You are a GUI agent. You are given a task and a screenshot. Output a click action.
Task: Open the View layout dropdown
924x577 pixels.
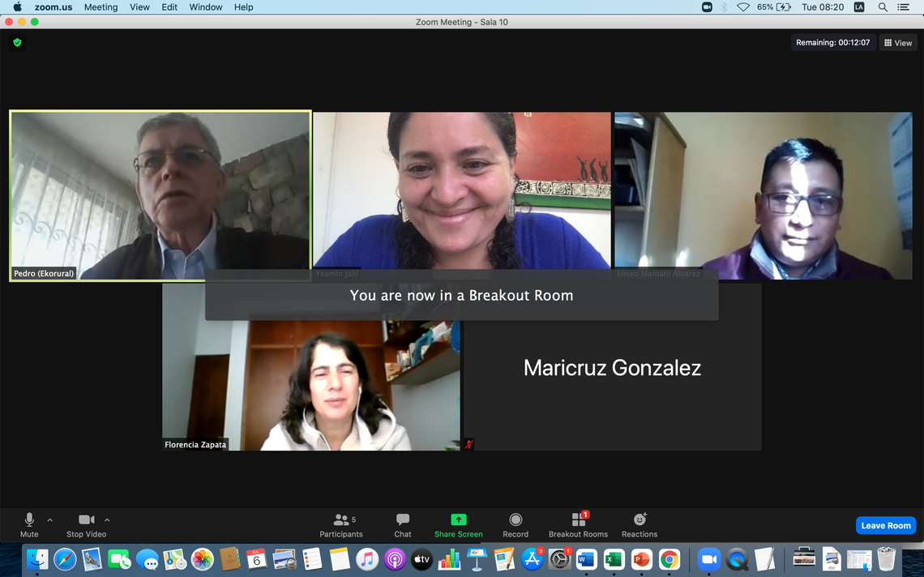click(x=898, y=43)
